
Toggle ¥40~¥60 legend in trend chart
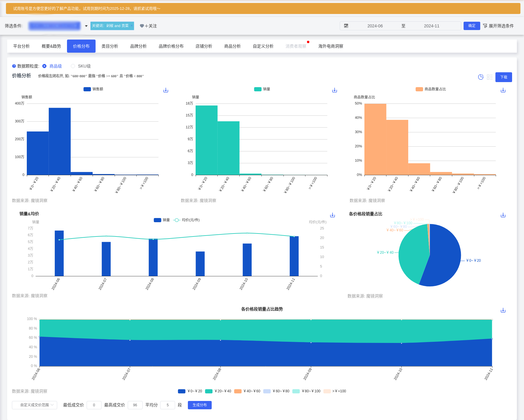click(x=247, y=391)
